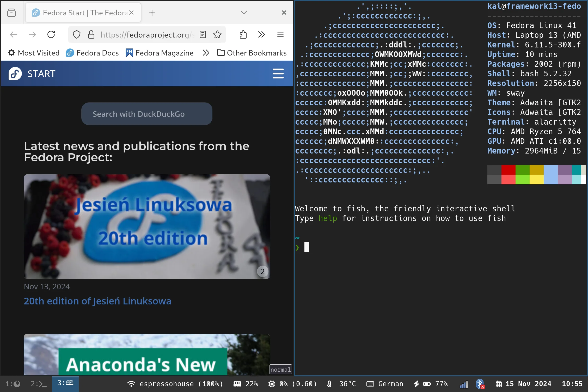Open the Fedora Start page hamburger menu
Viewport: 588px width, 392px height.
coord(278,73)
